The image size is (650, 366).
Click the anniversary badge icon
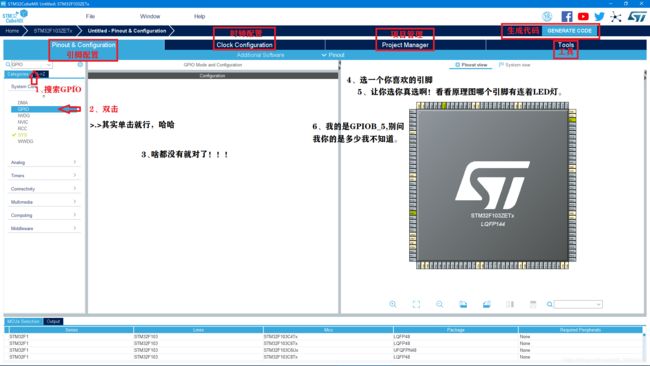click(x=547, y=17)
